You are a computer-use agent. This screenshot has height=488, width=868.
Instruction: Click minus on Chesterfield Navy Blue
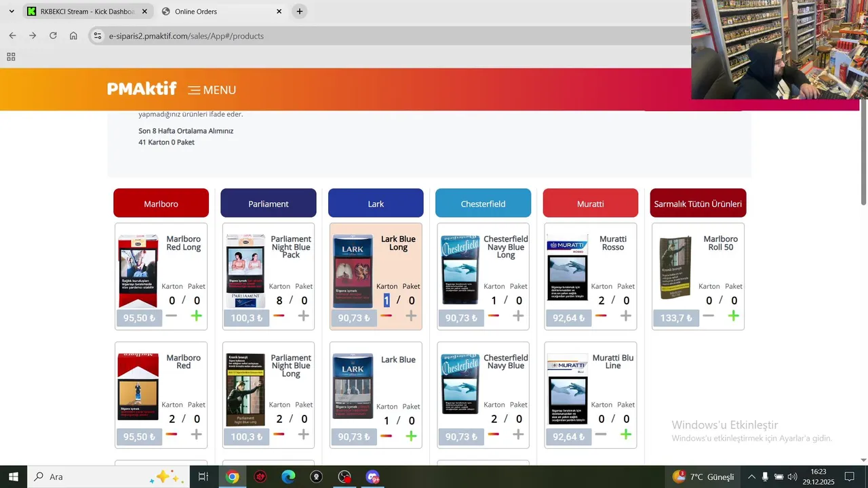(494, 434)
